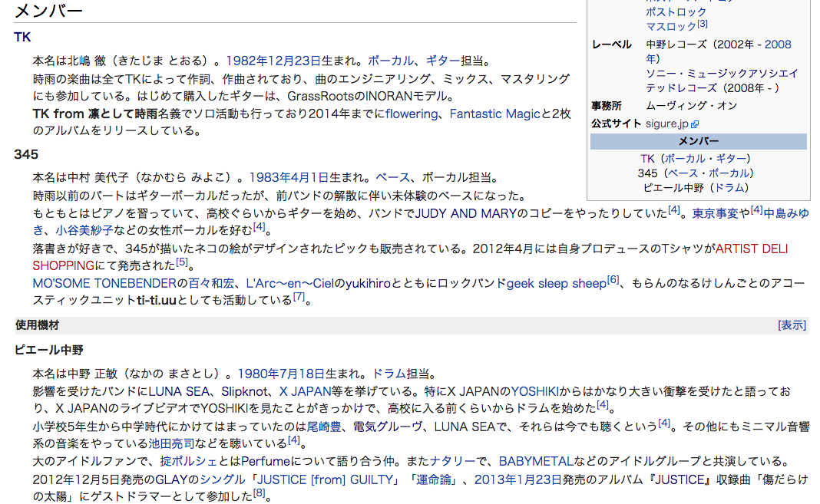Screen dimensions: 820x504
Task: Open ドラム link in infobox ピエール中野 row
Action: 729,188
